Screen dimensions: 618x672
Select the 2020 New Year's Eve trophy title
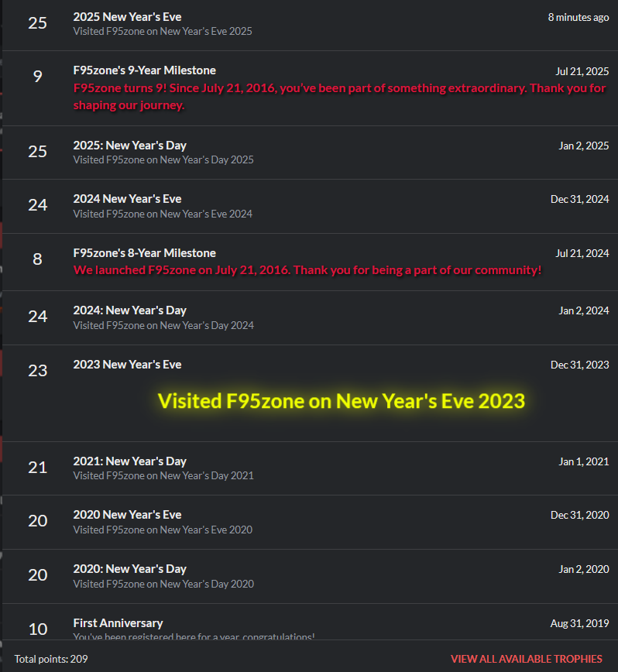127,515
